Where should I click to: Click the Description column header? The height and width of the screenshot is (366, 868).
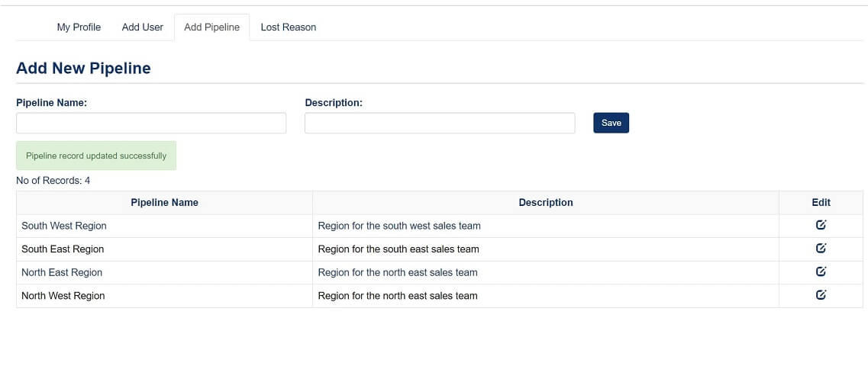[545, 202]
